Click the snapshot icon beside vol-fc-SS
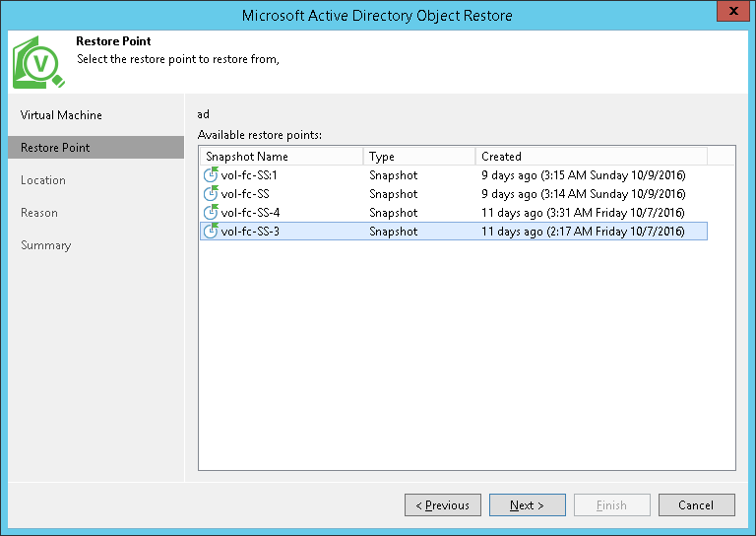This screenshot has width=756, height=536. click(211, 193)
